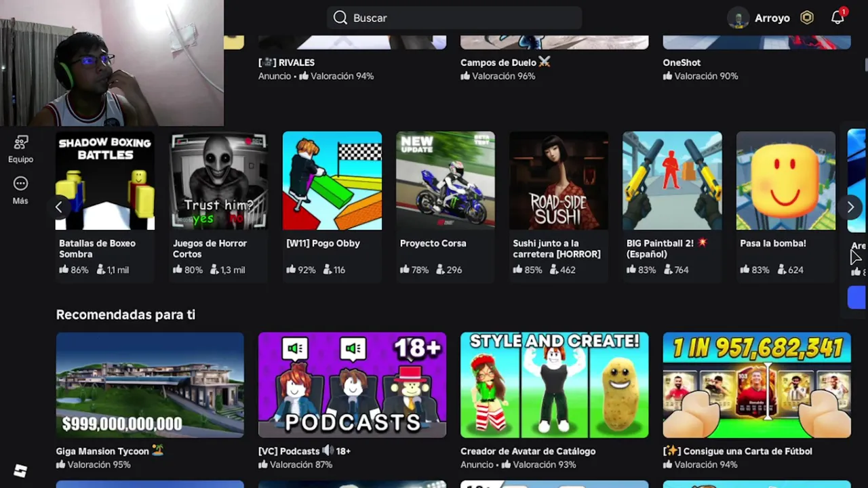This screenshot has width=868, height=488.
Task: Click thumbs-up icon showing 86%
Action: pyautogui.click(x=64, y=270)
